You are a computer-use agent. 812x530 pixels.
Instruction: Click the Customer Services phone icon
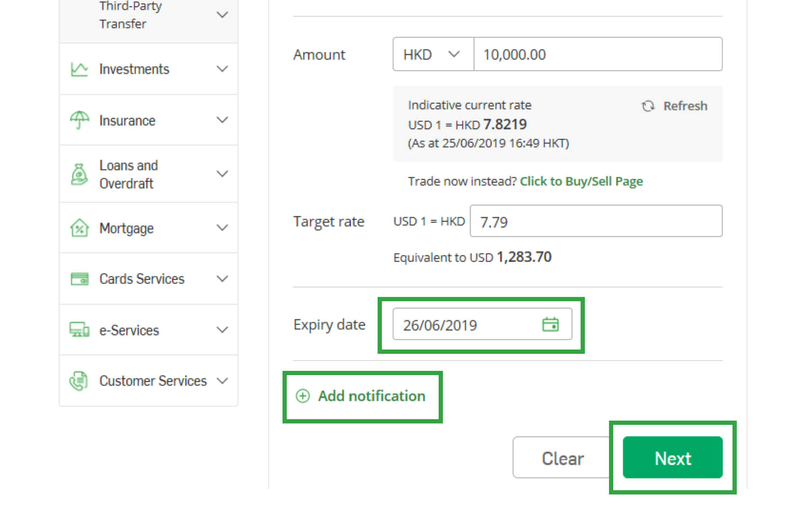(79, 381)
